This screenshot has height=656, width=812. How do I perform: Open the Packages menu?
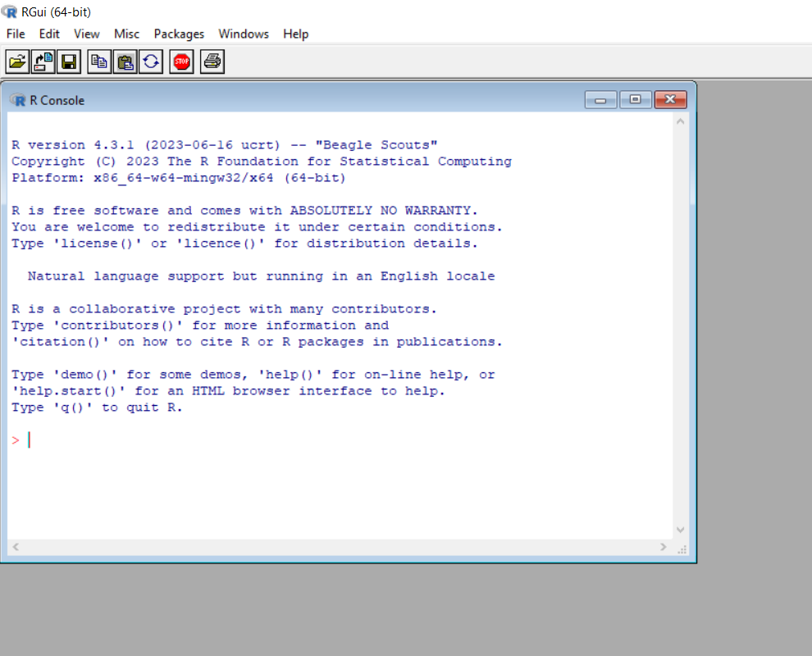pyautogui.click(x=179, y=34)
